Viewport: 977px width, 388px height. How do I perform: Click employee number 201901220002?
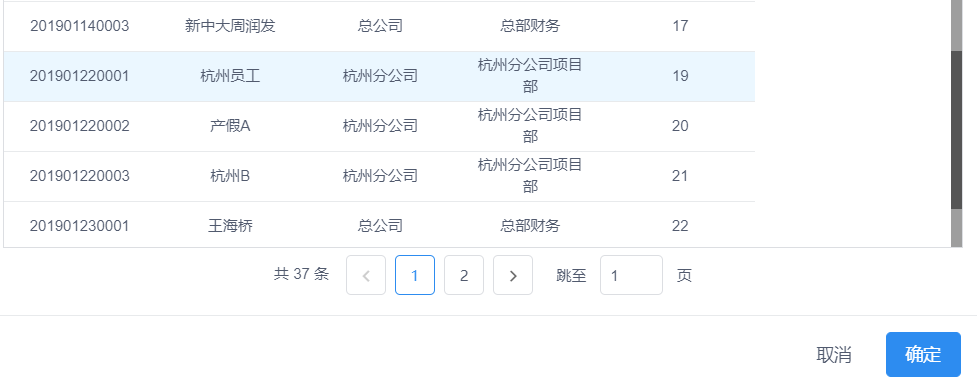coord(80,126)
